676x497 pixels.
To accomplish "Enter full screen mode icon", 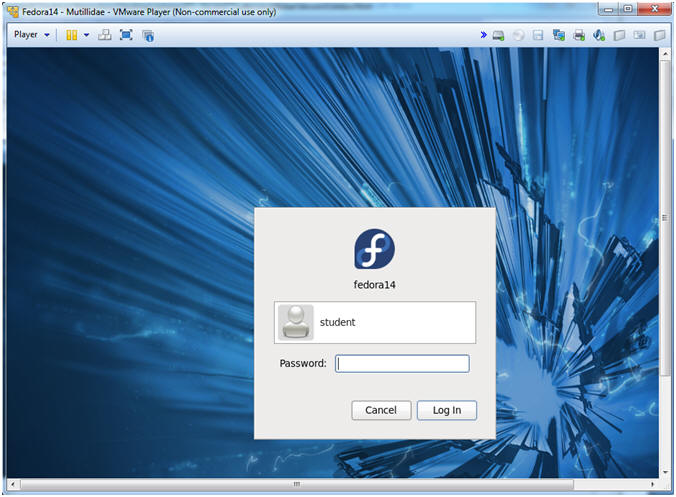I will [126, 35].
